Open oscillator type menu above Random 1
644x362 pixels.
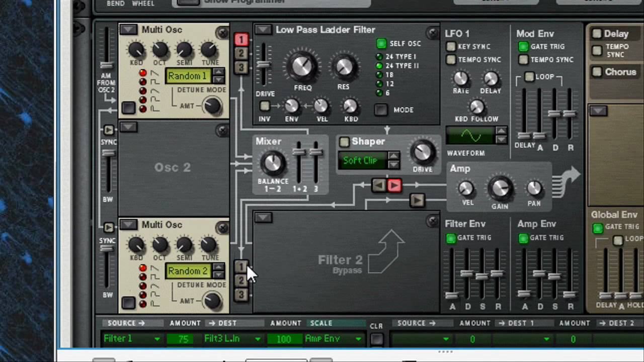point(128,30)
